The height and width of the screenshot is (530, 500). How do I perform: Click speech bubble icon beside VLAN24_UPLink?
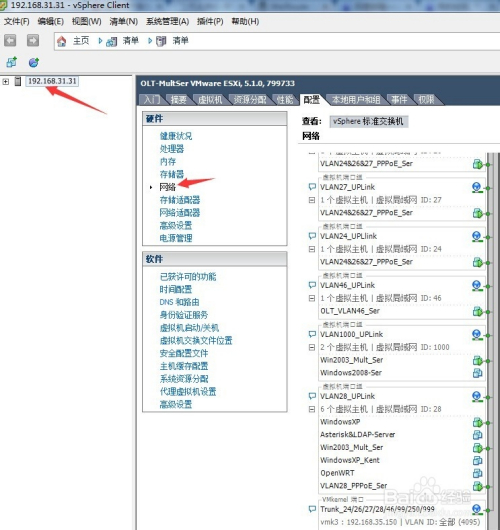(x=312, y=236)
